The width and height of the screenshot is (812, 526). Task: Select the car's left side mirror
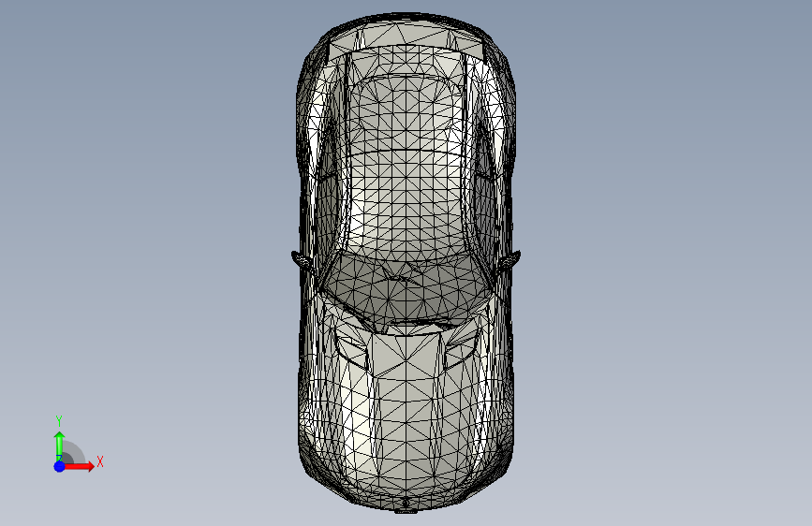pos(302,260)
